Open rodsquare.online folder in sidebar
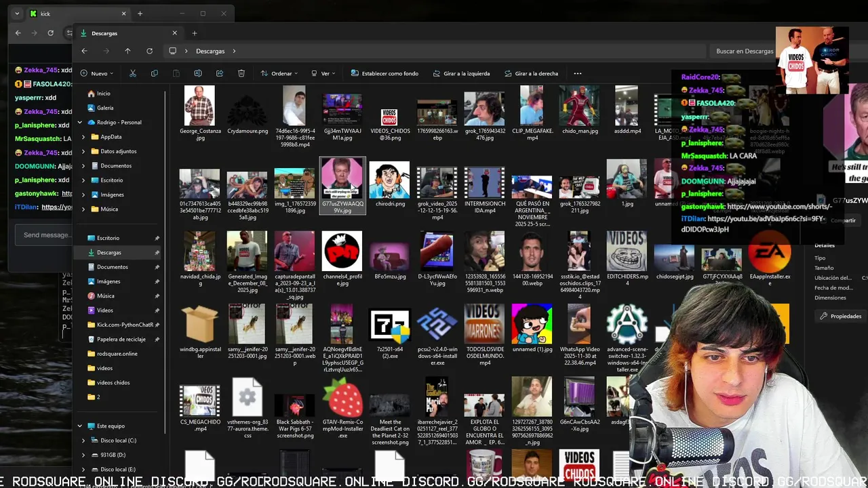This screenshot has width=868, height=488. click(117, 354)
